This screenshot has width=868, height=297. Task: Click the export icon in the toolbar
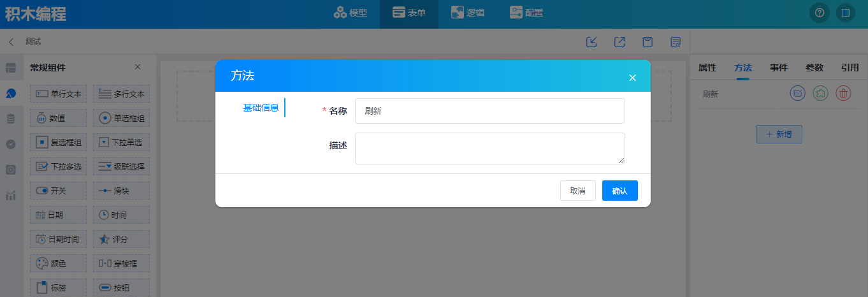tap(619, 42)
